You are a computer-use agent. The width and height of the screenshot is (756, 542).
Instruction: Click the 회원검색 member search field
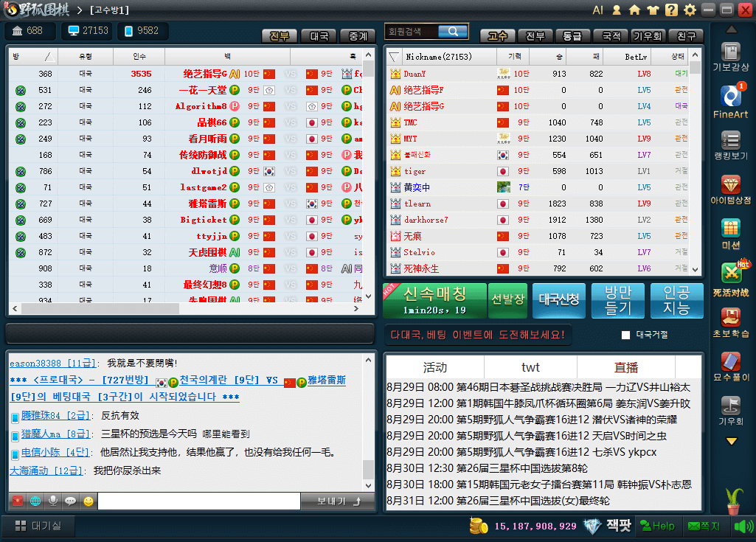pyautogui.click(x=412, y=32)
